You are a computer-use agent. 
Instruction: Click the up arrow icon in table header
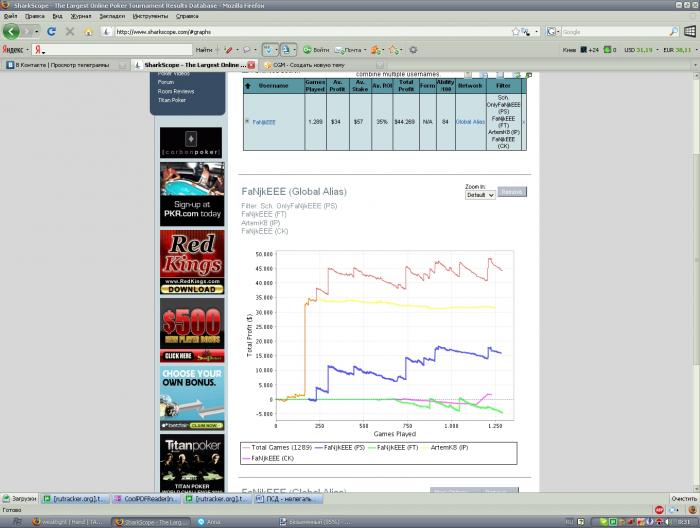(248, 86)
